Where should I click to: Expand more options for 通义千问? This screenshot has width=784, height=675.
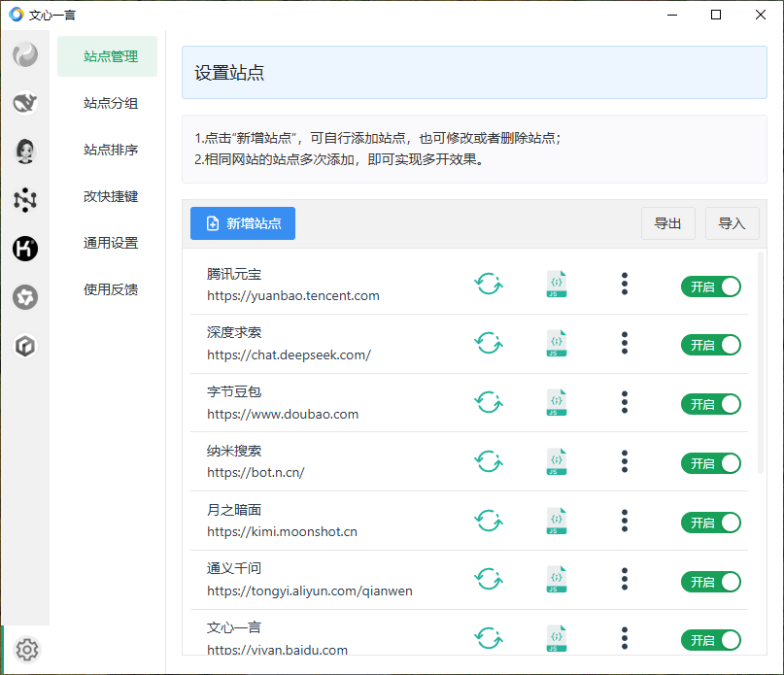click(625, 579)
